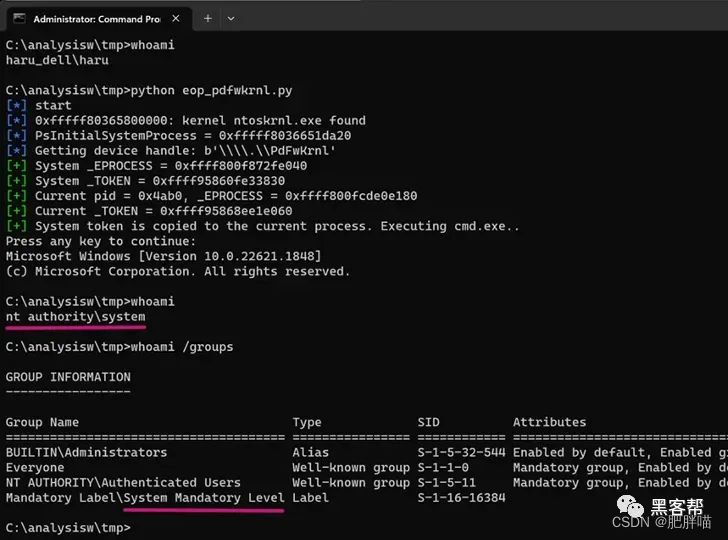
Task: Select the Administrator: Command Prompt tab
Action: pos(99,19)
